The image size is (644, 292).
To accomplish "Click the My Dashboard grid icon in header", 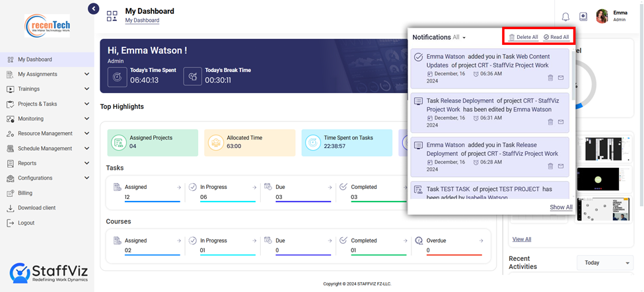I will 112,16.
